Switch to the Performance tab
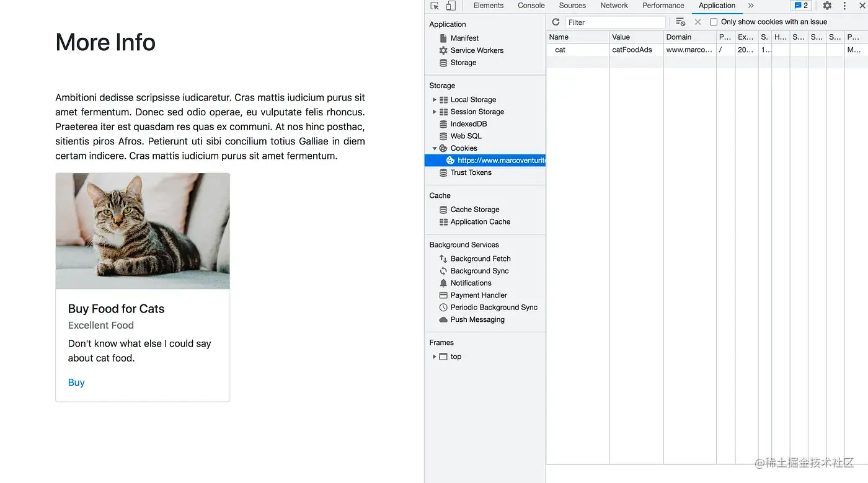 pos(663,6)
